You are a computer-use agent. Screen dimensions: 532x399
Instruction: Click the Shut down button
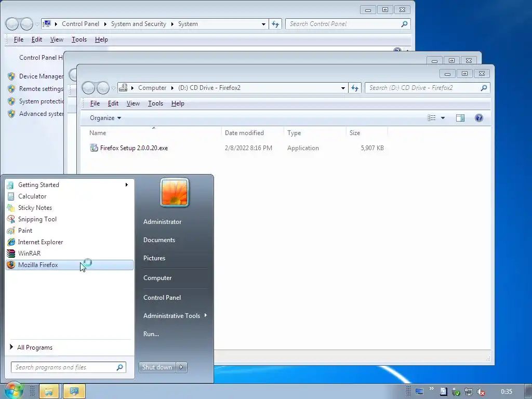pyautogui.click(x=157, y=367)
